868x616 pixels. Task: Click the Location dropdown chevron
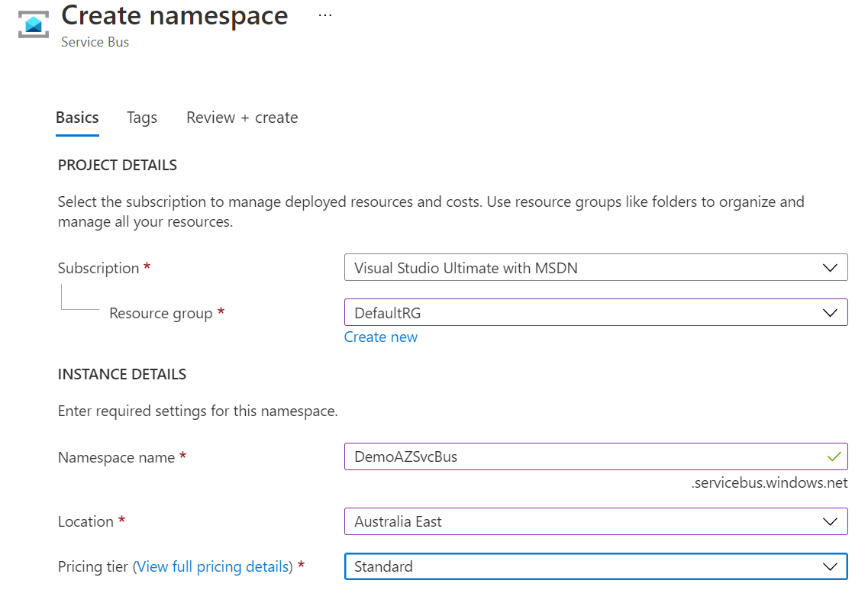pos(832,521)
